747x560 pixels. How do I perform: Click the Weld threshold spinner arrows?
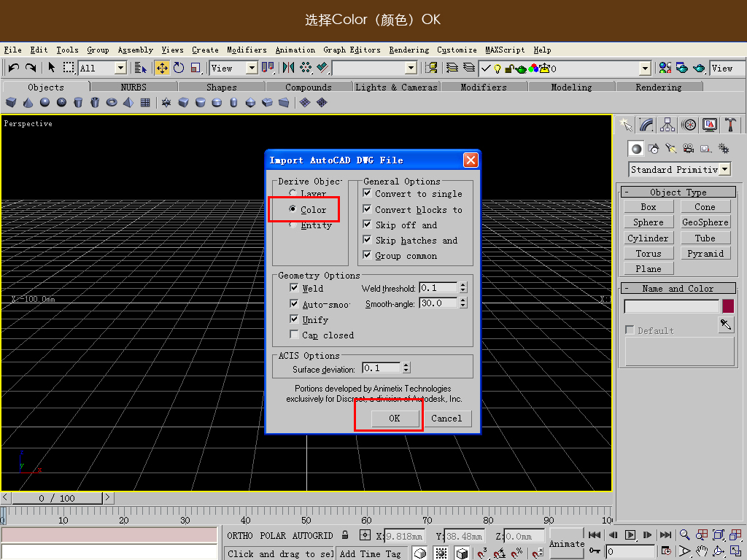(x=463, y=287)
